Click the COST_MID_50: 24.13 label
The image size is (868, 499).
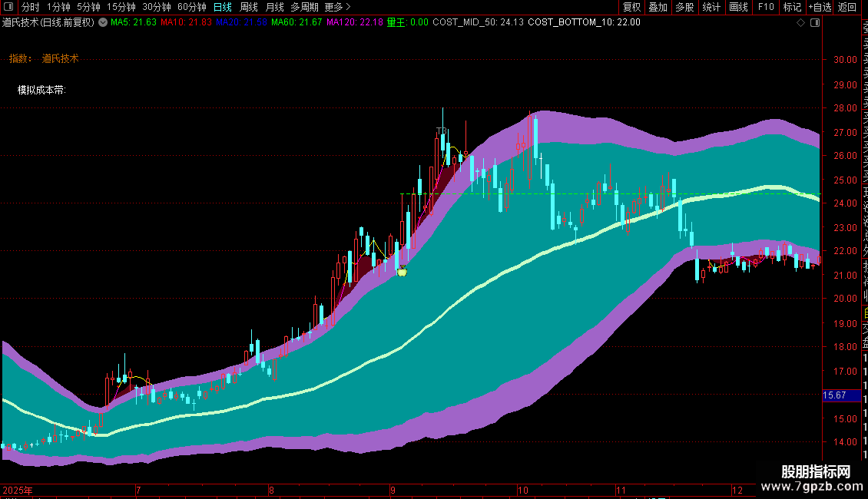pos(479,22)
